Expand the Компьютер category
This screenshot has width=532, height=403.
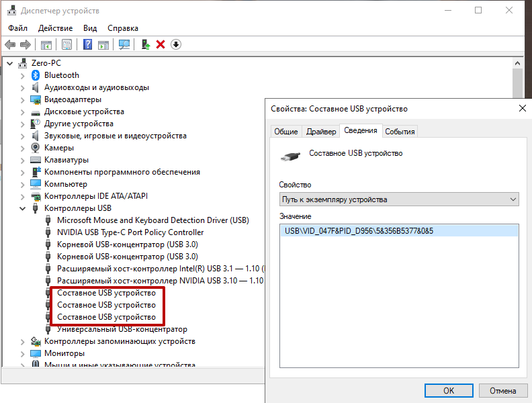[x=22, y=185]
